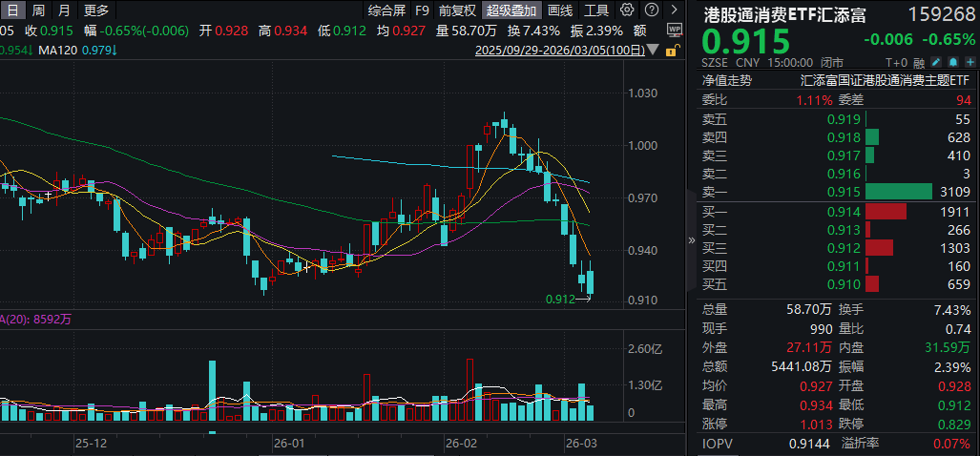Open the 工具 tools menu

click(x=596, y=11)
